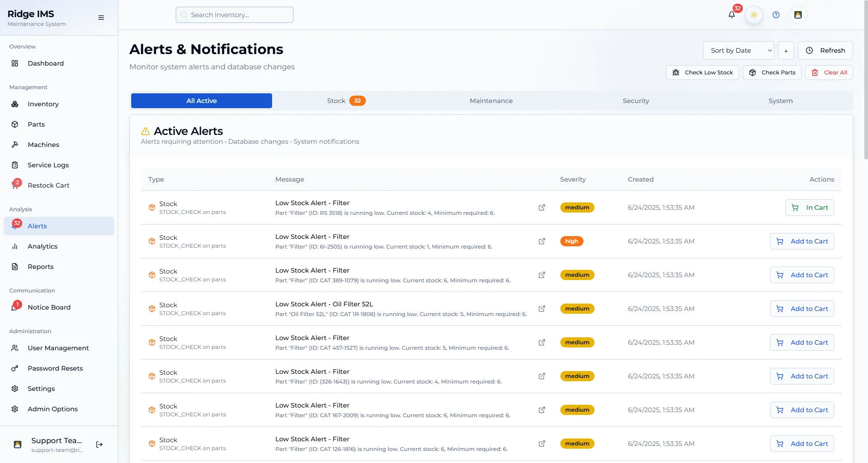Open external link for Oil Filter 52L alert
Image resolution: width=868 pixels, height=463 pixels.
(x=542, y=309)
